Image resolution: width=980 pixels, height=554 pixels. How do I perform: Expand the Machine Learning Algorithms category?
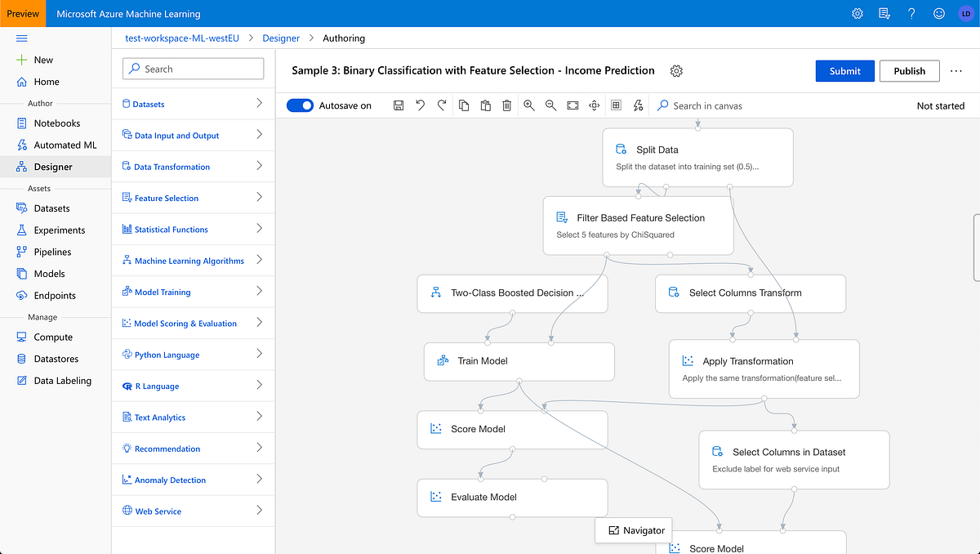point(193,260)
